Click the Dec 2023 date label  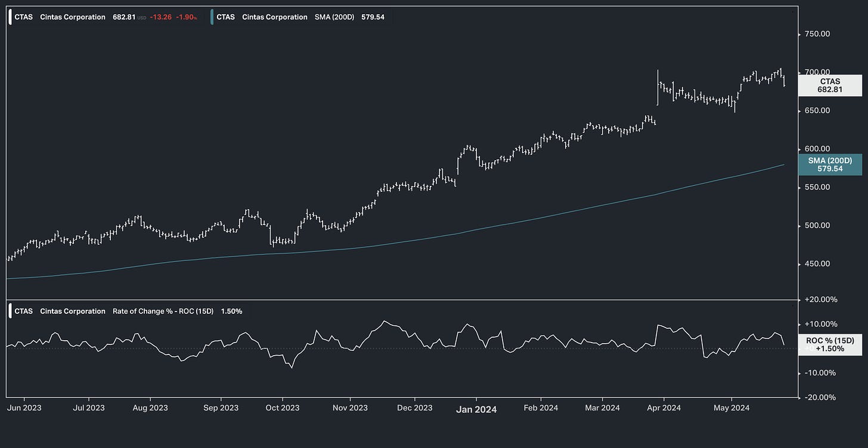415,408
